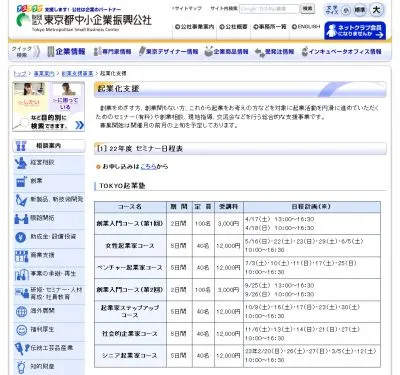Click the 女性起業家コース table cell
This screenshot has width=400, height=375.
coord(130,246)
